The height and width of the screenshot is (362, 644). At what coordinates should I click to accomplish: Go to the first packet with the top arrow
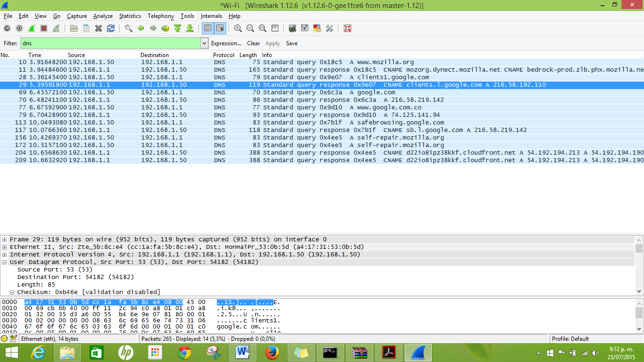point(177,28)
